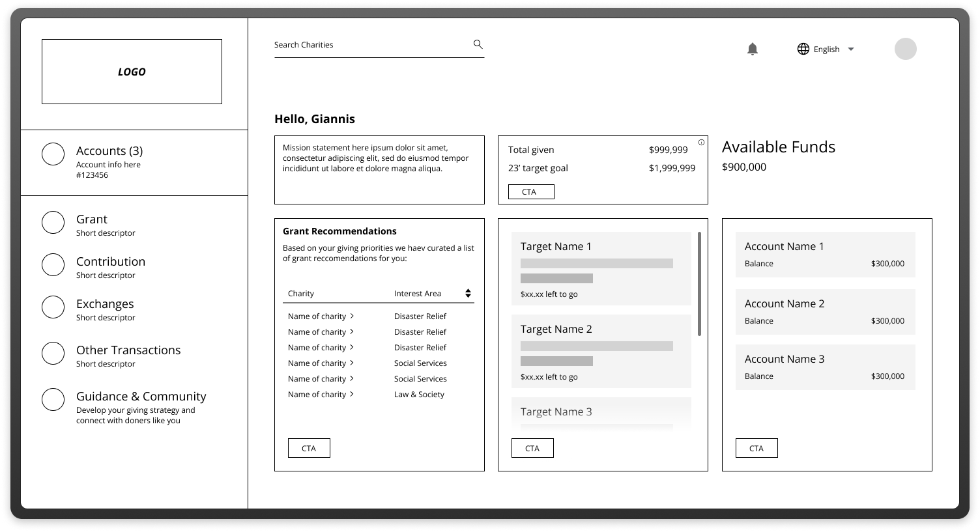Select the Exchanges radio circle
Image resolution: width=980 pixels, height=532 pixels.
coord(53,307)
